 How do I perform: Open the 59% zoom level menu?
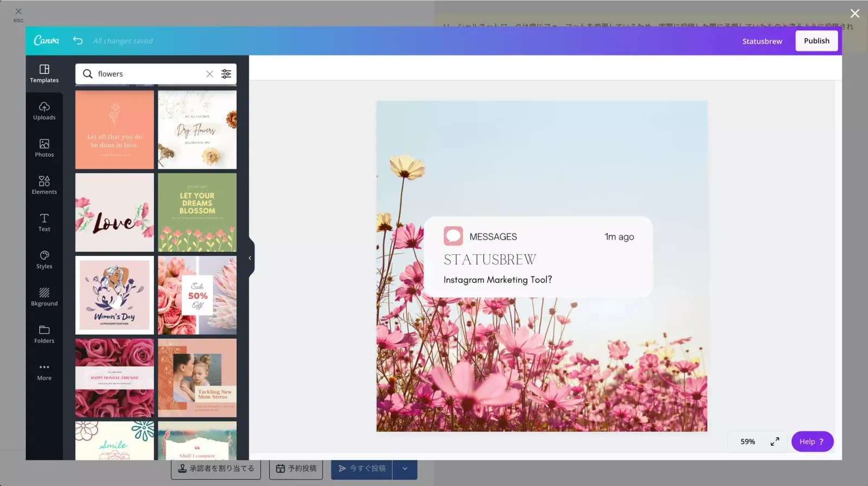coord(748,441)
